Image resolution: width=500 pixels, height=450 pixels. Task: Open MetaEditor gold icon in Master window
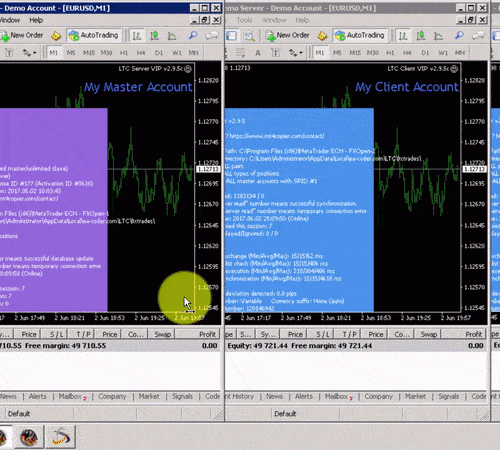pos(56,35)
